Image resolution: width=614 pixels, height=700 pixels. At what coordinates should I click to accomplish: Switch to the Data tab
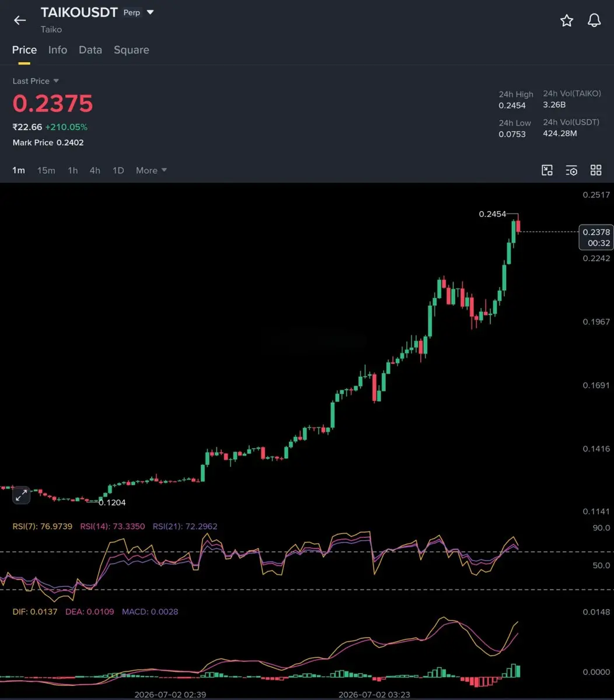click(x=90, y=50)
